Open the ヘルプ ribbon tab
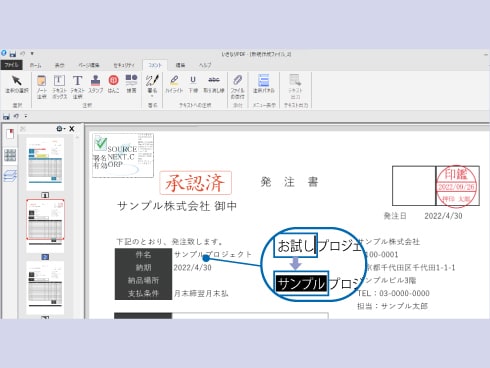Image resolution: width=490 pixels, height=368 pixels. 205,65
